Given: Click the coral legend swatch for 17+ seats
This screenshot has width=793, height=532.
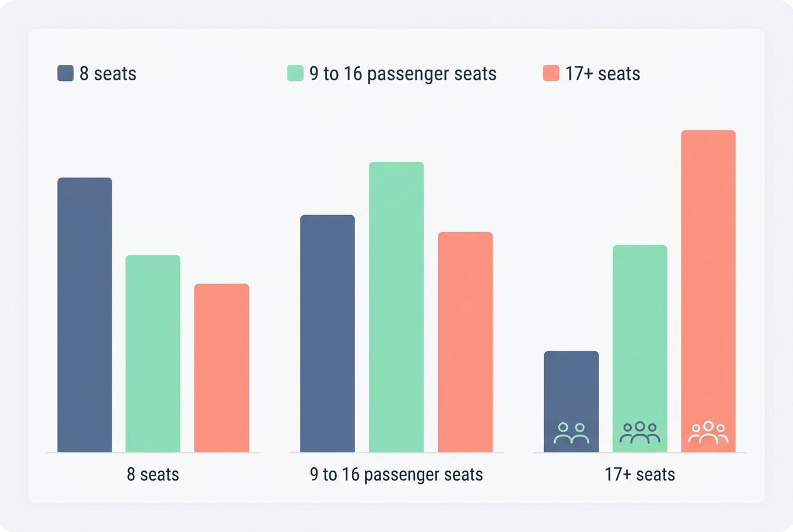Looking at the screenshot, I should pos(550,73).
